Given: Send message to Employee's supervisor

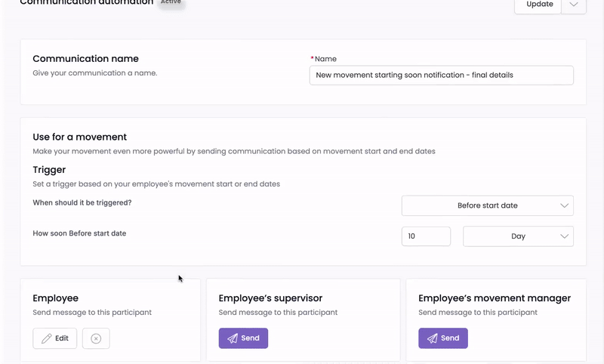Looking at the screenshot, I should tap(243, 338).
